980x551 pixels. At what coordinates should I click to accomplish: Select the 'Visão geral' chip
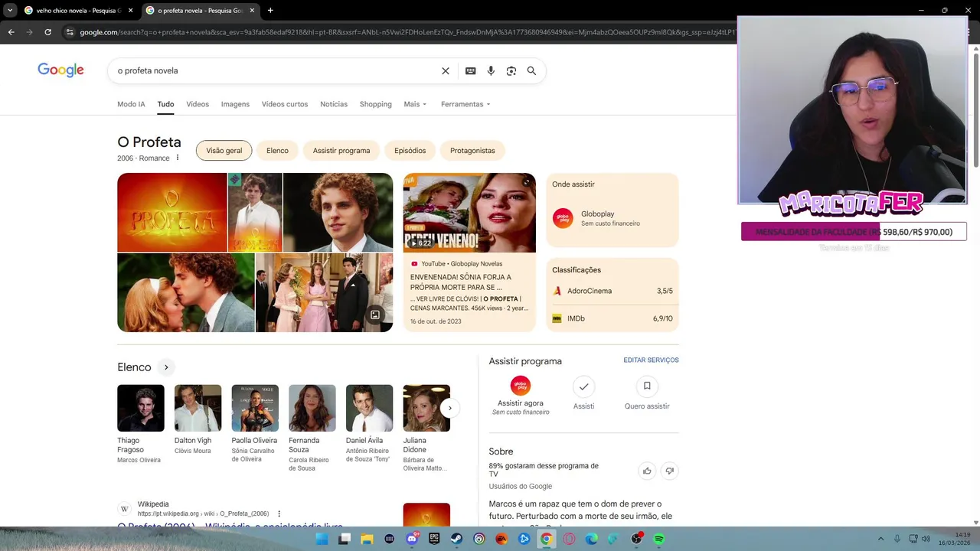point(224,151)
